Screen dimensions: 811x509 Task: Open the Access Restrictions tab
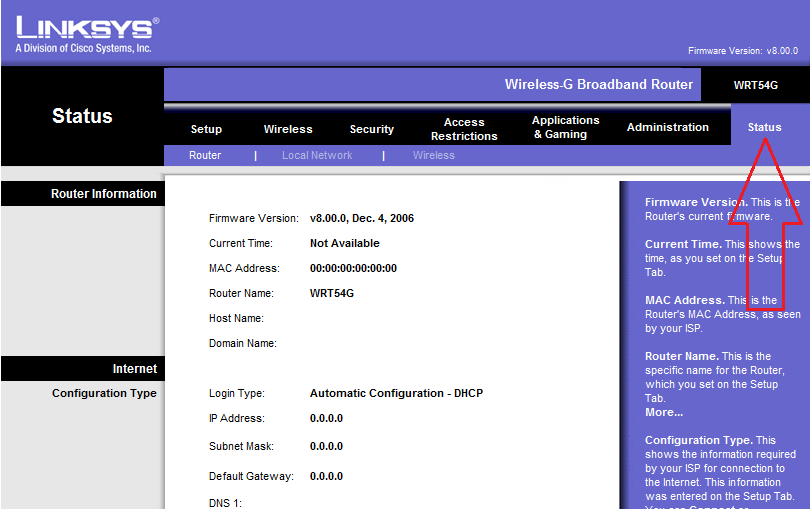click(x=464, y=129)
